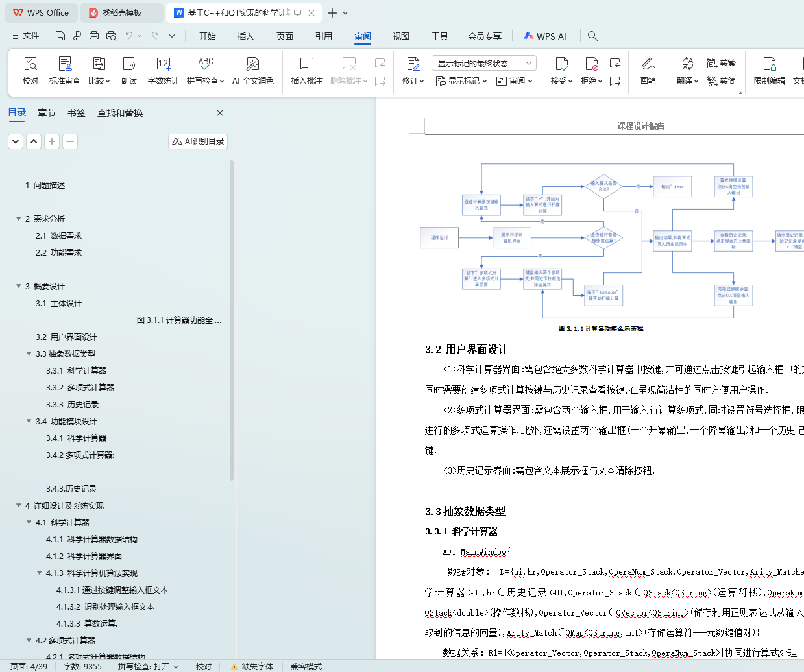804x672 pixels.
Task: Click the plus promote button in outline pane
Action: pos(52,141)
